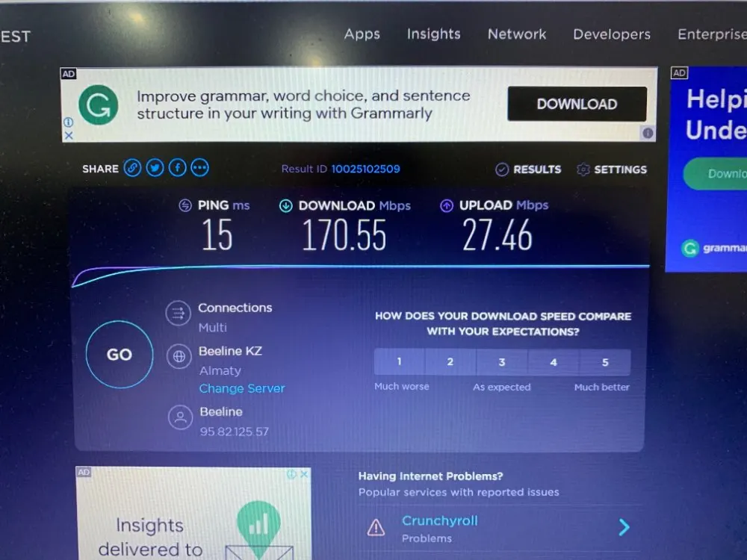747x560 pixels.
Task: Open the SETTINGS gear option
Action: 612,169
